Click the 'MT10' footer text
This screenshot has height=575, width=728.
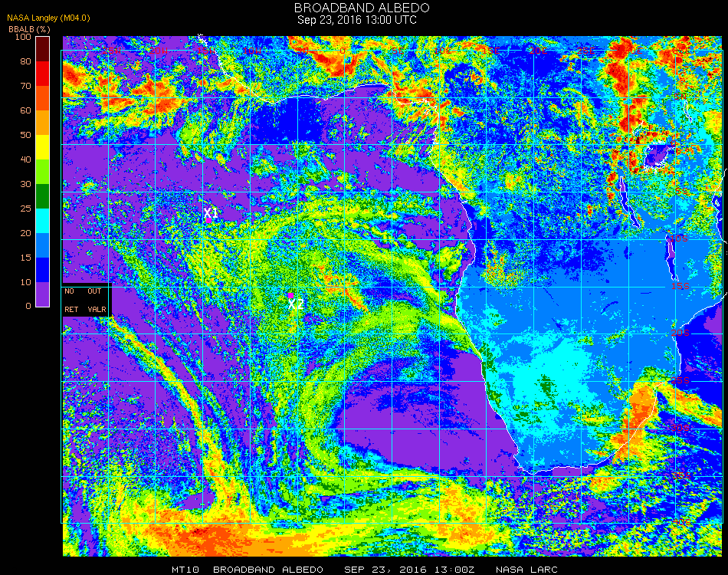click(x=185, y=570)
